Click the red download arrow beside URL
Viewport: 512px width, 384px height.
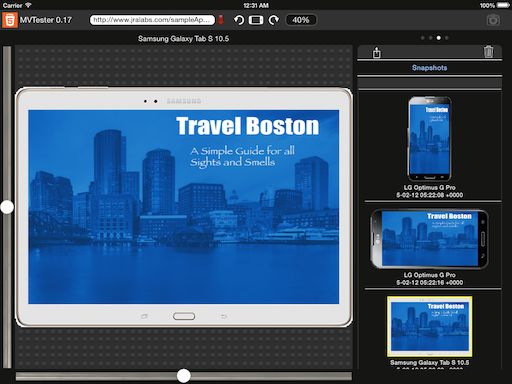[x=221, y=20]
